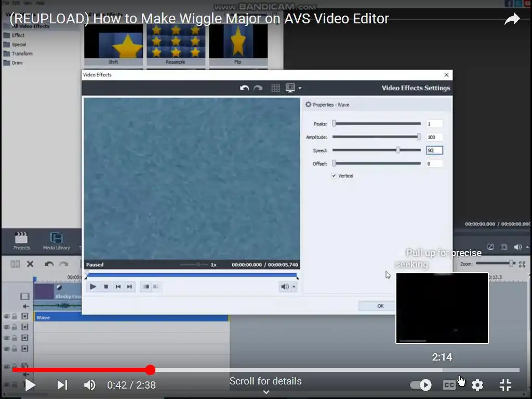The width and height of the screenshot is (532, 399).
Task: Toggle the grid overlay icon in the dialog toolbar
Action: (275, 88)
